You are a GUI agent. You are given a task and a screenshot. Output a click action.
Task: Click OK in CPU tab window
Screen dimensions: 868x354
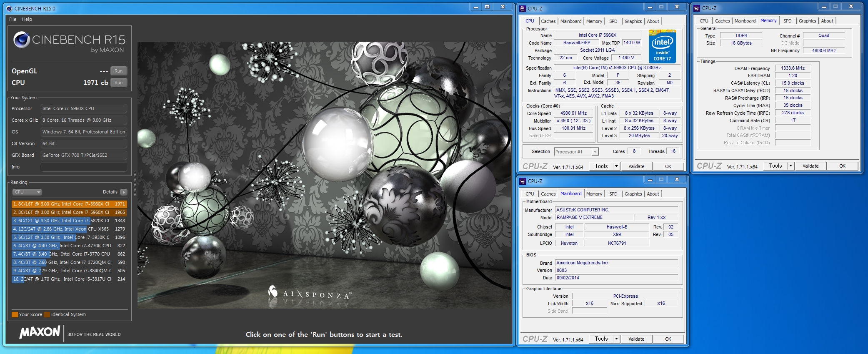pyautogui.click(x=668, y=166)
